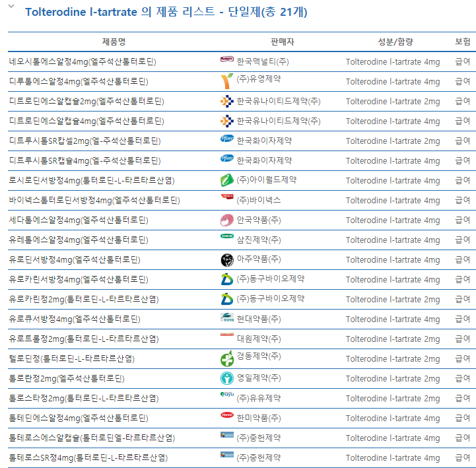
Task: Click the 현대약품 logo icon
Action: pyautogui.click(x=226, y=318)
